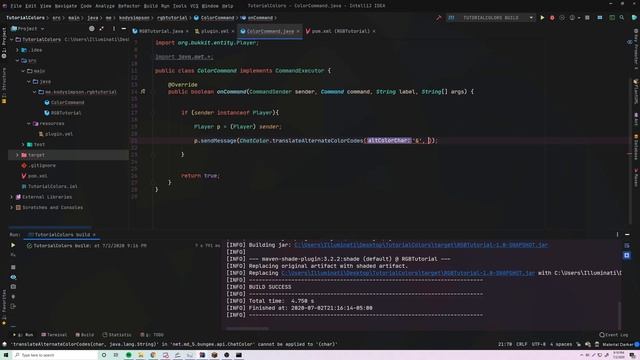
Task: Click the expand/collapse arrows icon in Project panel
Action: click(x=102, y=29)
